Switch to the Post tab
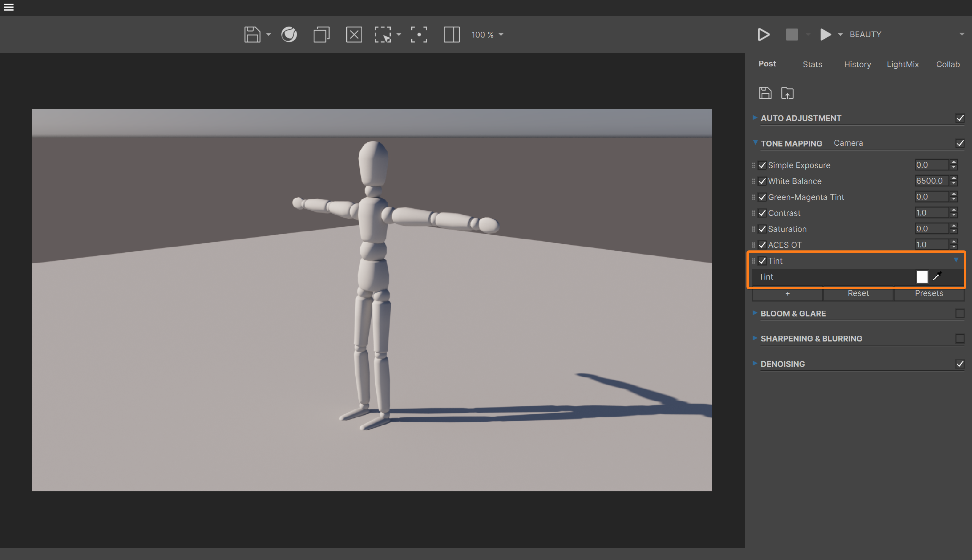The height and width of the screenshot is (560, 972). [767, 64]
